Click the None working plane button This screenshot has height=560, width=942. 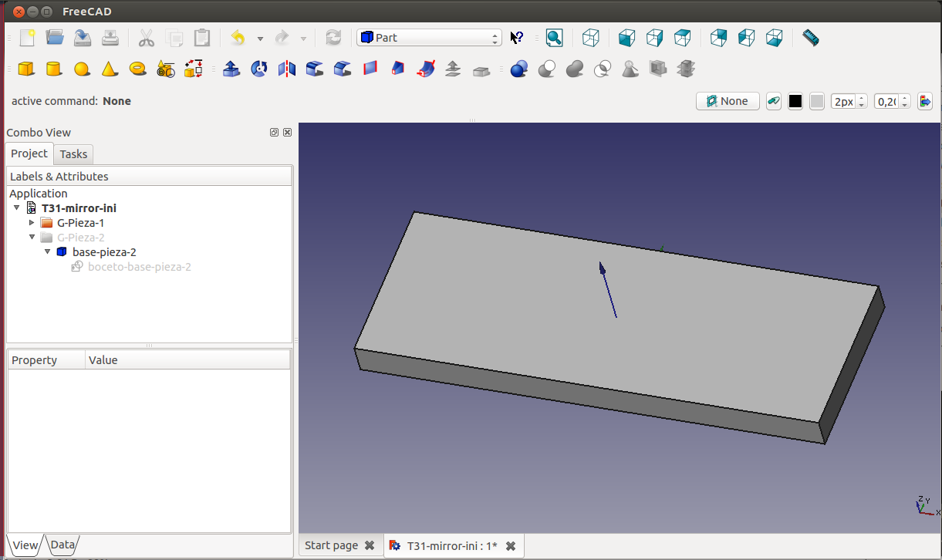tap(727, 101)
